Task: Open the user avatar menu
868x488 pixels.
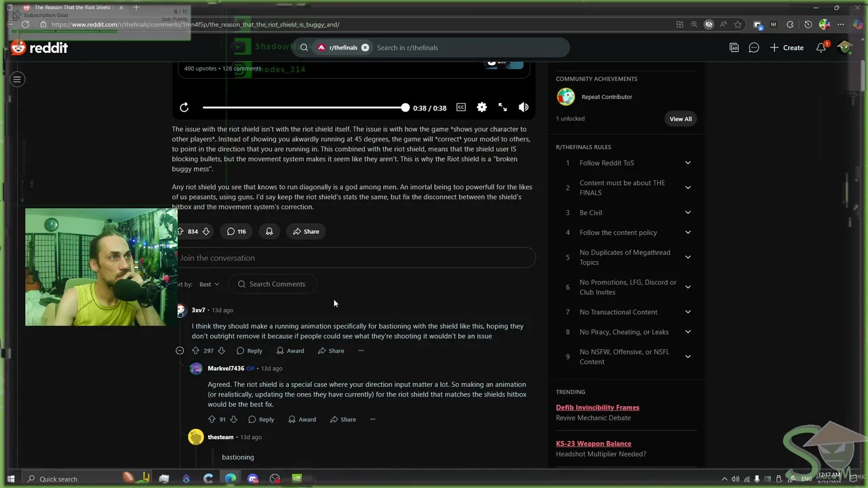Action: point(844,47)
